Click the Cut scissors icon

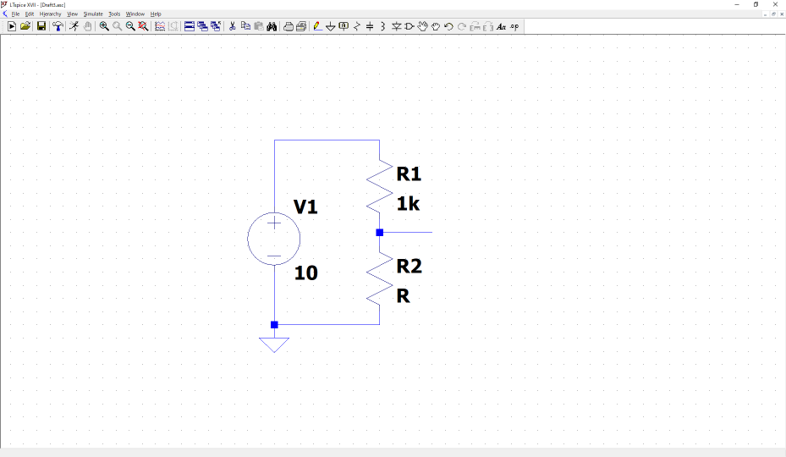click(x=232, y=27)
